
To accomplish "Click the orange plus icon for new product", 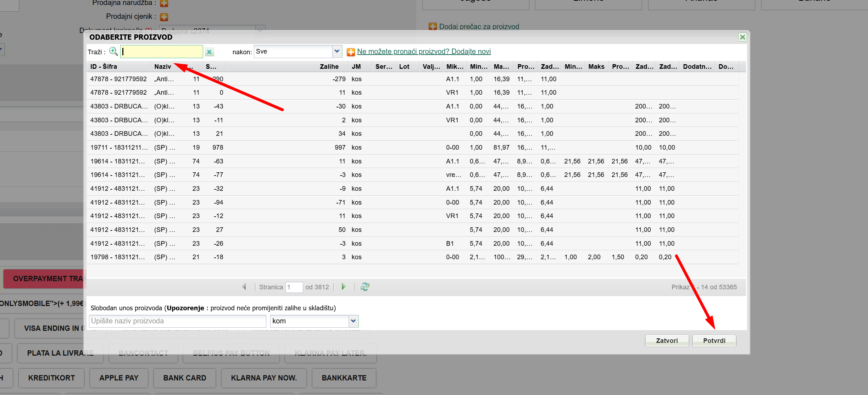I will [x=351, y=52].
